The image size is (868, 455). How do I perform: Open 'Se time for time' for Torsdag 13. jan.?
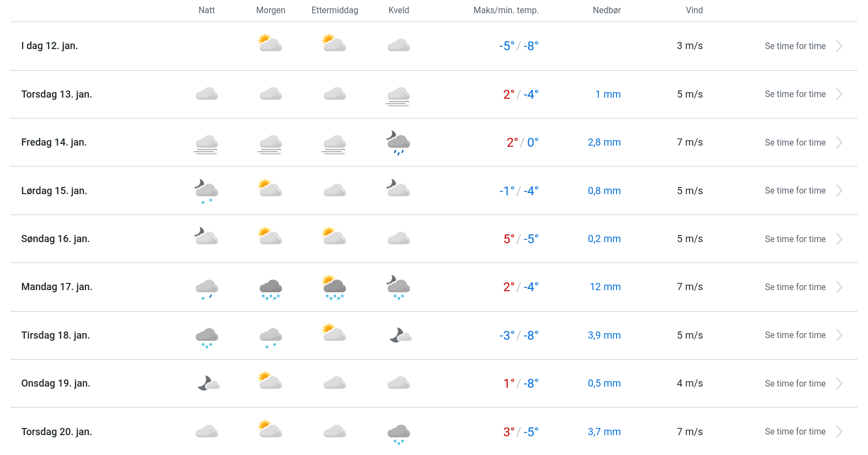coord(795,94)
